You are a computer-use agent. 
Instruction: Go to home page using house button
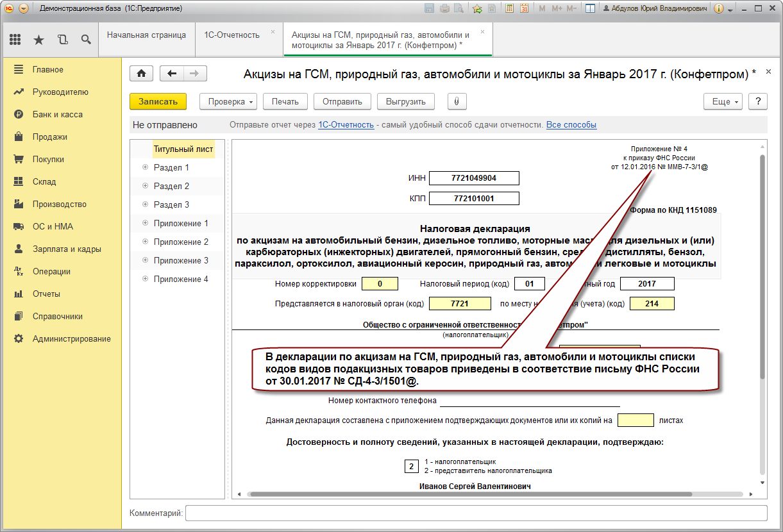141,74
